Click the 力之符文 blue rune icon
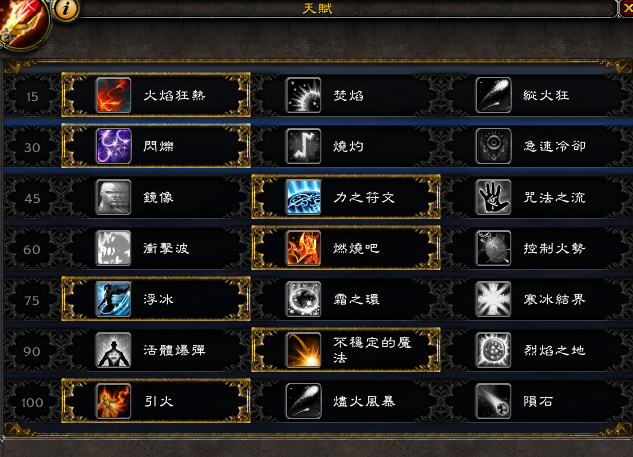The image size is (633, 457). (x=304, y=197)
